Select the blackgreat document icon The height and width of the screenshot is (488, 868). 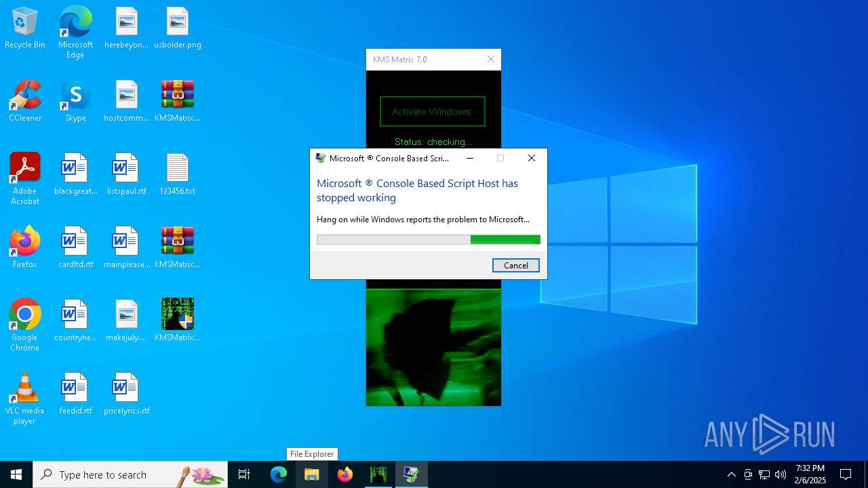[x=75, y=174]
